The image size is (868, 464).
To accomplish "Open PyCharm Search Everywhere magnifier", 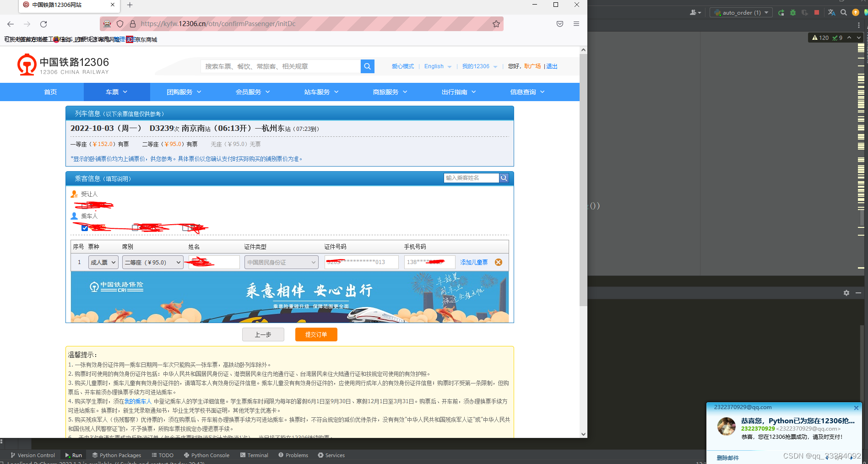I will (x=844, y=13).
